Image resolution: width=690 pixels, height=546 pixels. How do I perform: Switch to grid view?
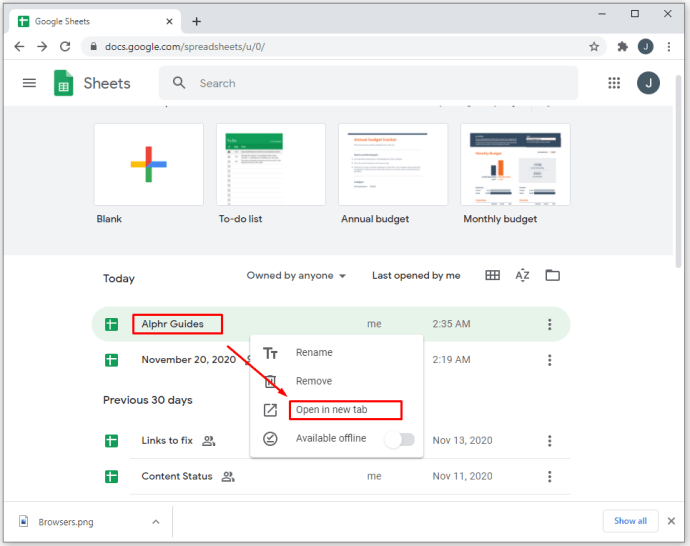(492, 275)
